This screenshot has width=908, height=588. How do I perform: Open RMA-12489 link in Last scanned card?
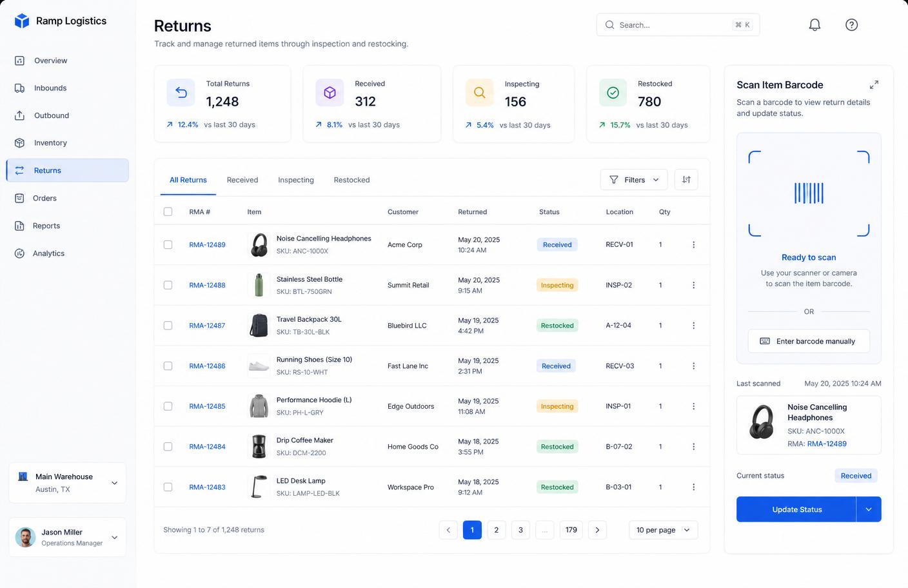click(x=827, y=444)
